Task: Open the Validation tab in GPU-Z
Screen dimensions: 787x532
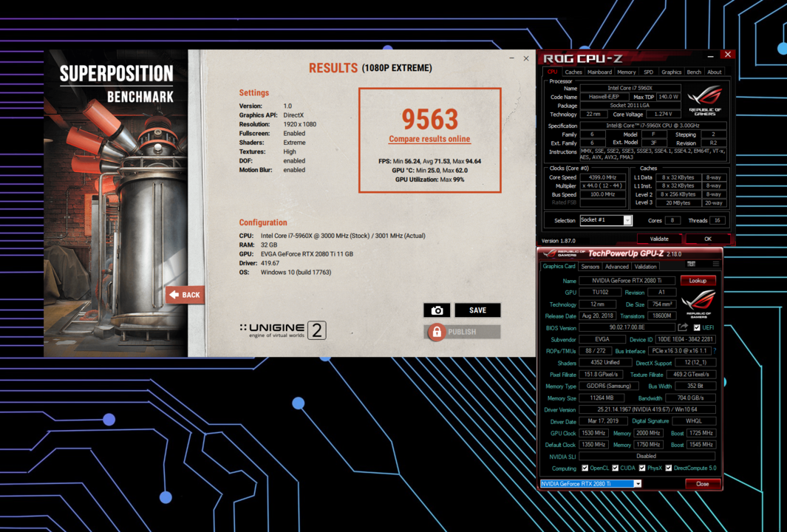Action: (x=645, y=267)
